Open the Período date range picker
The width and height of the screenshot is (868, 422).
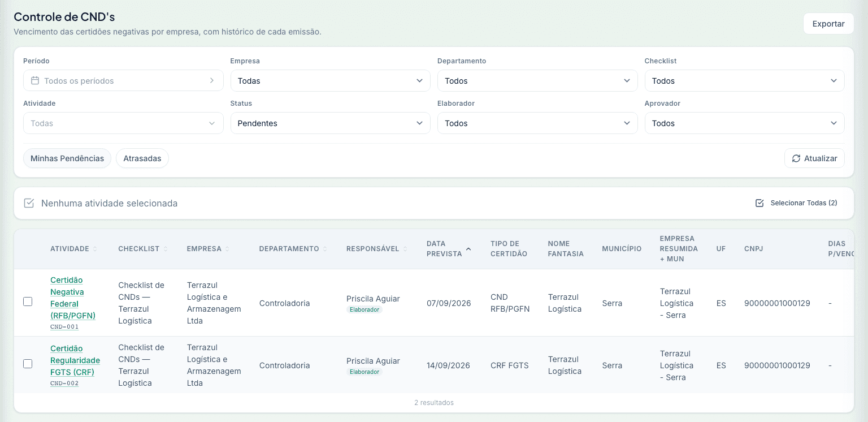[123, 81]
